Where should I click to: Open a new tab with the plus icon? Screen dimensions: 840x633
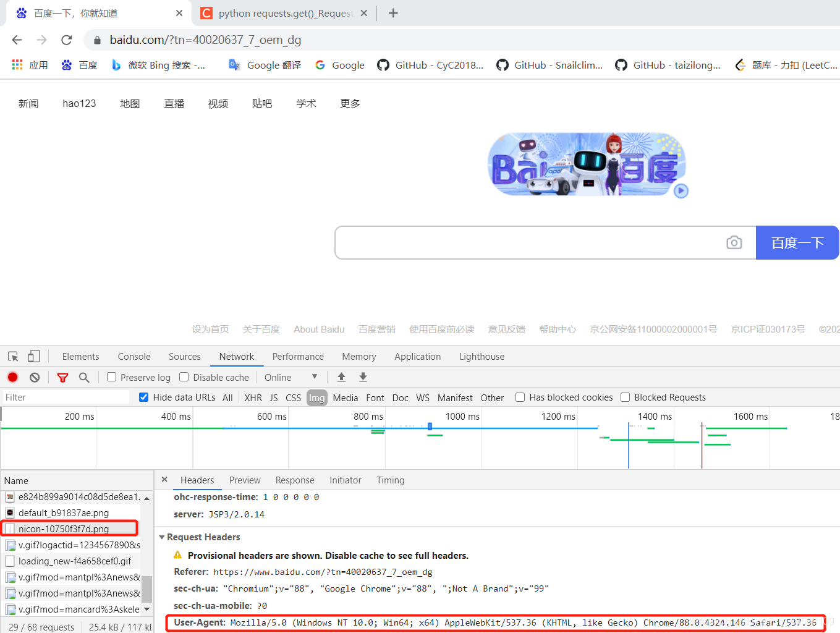(393, 13)
